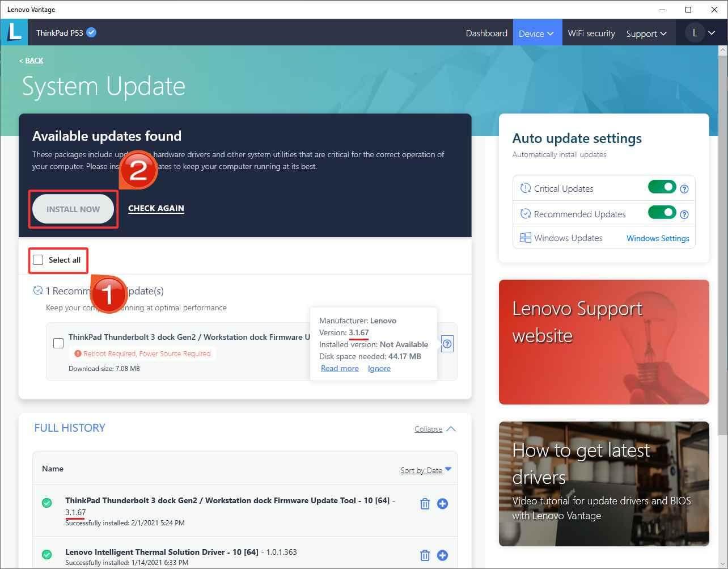Click the red warning icon beside Reboot Required
Viewport: 728px width, 569px height.
tap(78, 353)
